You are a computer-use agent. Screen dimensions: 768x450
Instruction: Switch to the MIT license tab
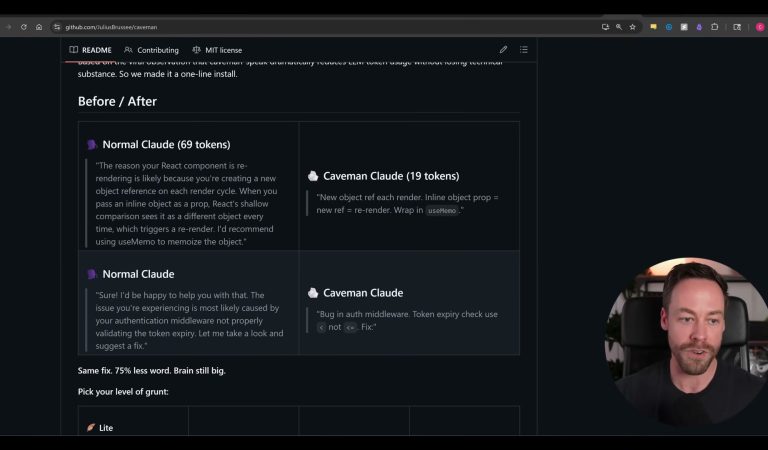point(217,50)
